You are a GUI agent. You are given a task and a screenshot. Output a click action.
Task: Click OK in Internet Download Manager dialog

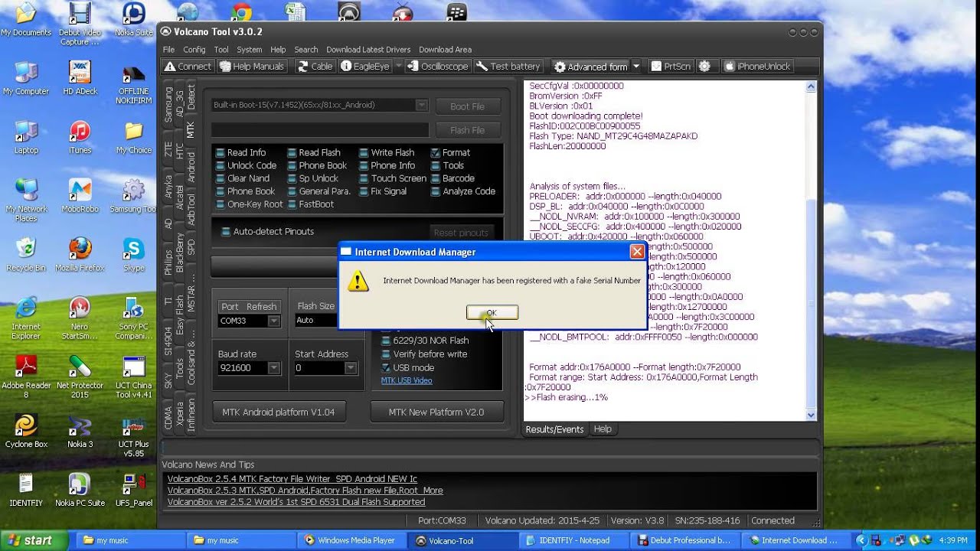tap(492, 312)
